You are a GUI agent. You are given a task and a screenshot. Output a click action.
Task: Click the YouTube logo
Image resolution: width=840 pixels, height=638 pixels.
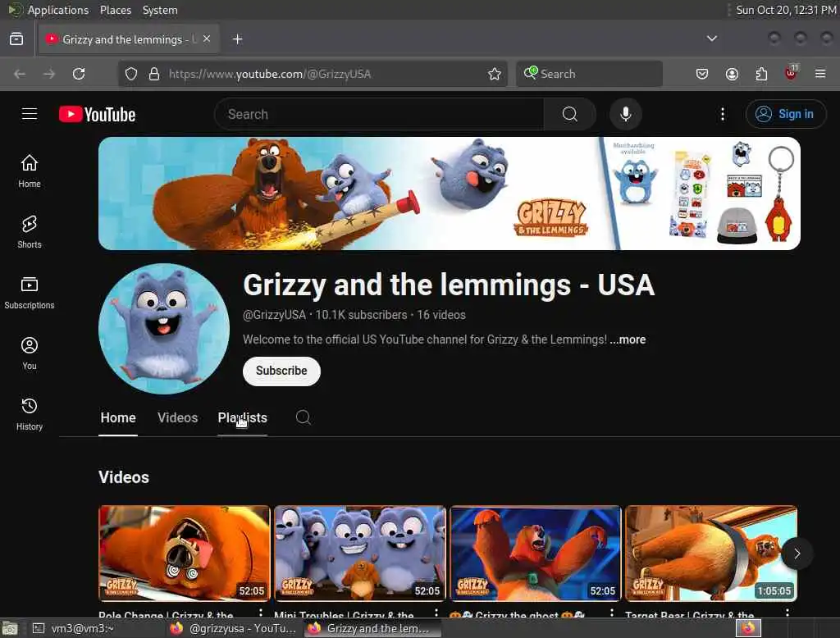97,114
